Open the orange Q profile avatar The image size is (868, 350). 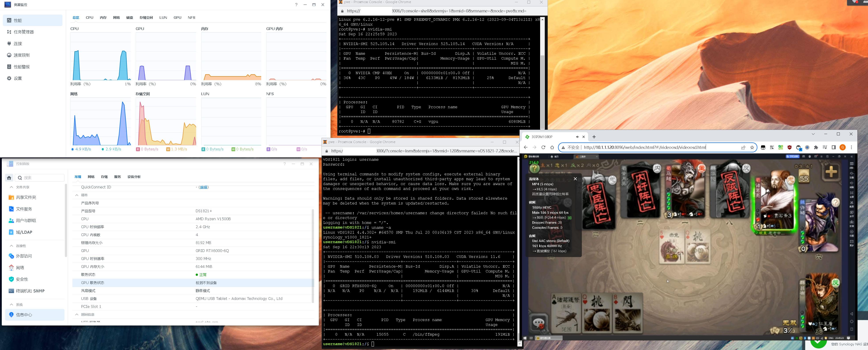coord(843,147)
